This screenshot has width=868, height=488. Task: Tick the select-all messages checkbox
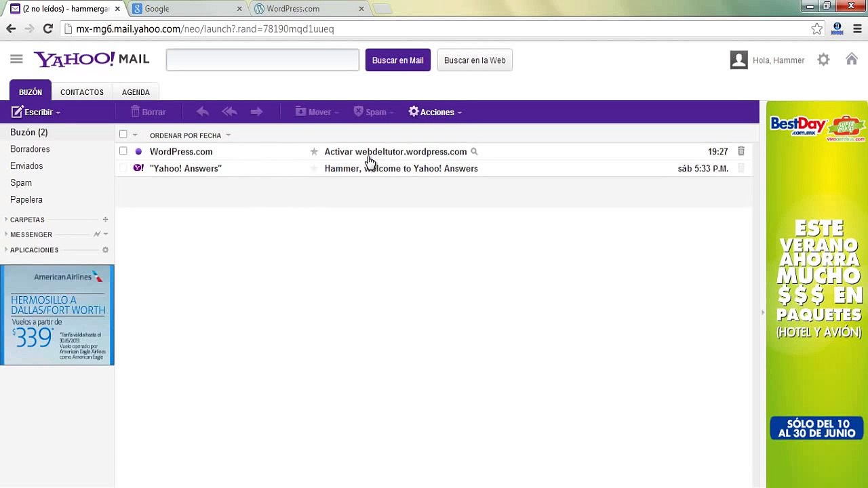pyautogui.click(x=123, y=135)
